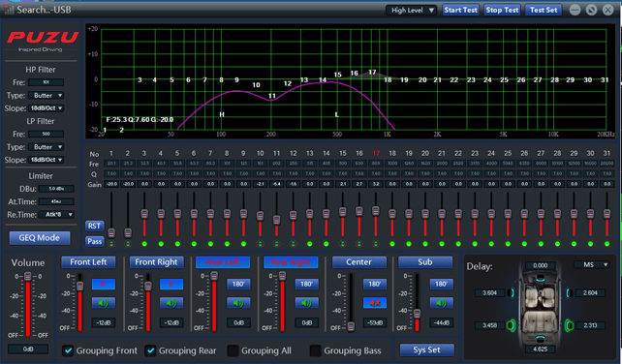This screenshot has height=364, width=622.
Task: Click the center speaker icon at car front
Action: (x=540, y=280)
